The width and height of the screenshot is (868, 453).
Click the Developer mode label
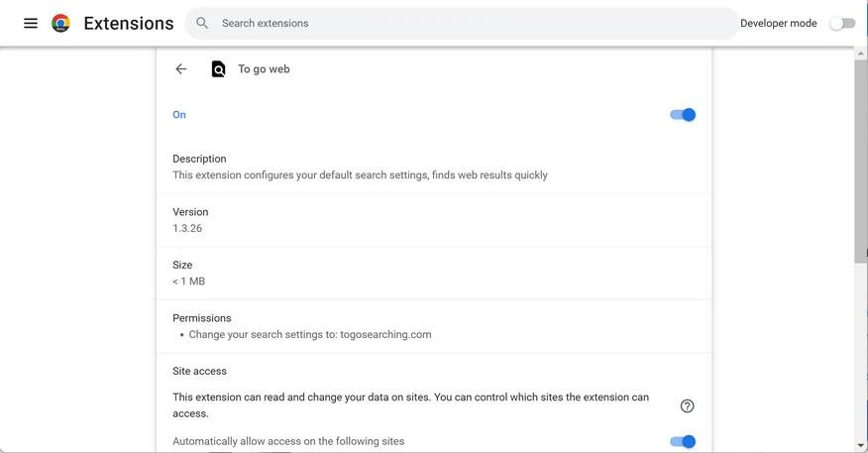click(x=778, y=23)
